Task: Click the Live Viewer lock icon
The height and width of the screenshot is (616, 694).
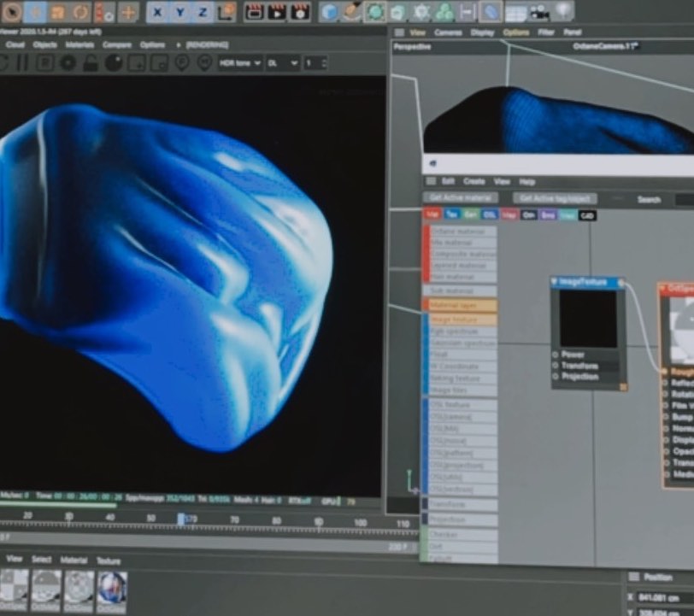Action: point(90,63)
